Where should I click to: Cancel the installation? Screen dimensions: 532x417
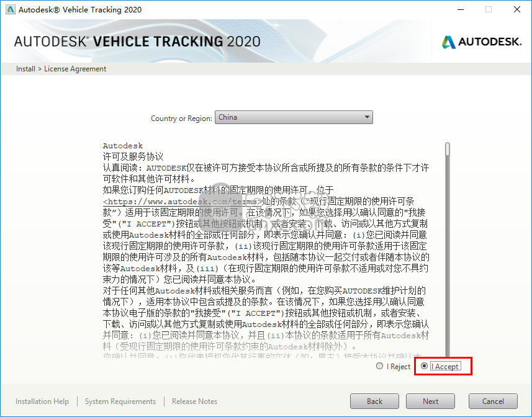[x=493, y=401]
